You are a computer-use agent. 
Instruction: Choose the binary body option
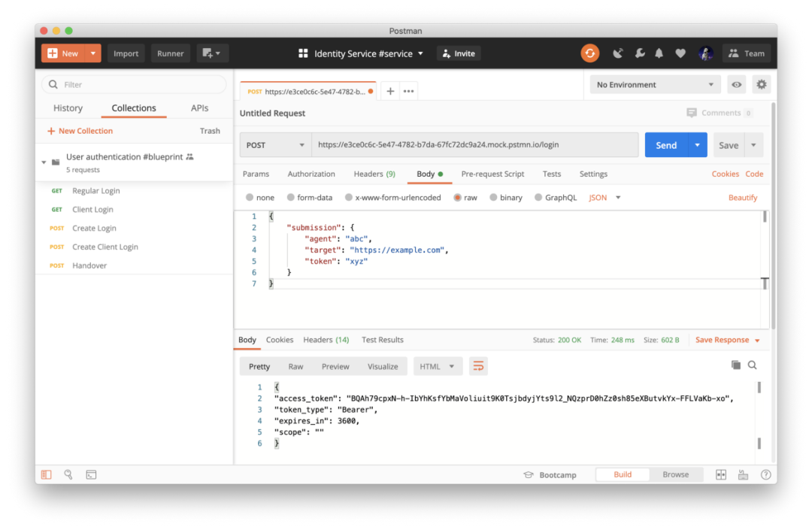click(505, 198)
